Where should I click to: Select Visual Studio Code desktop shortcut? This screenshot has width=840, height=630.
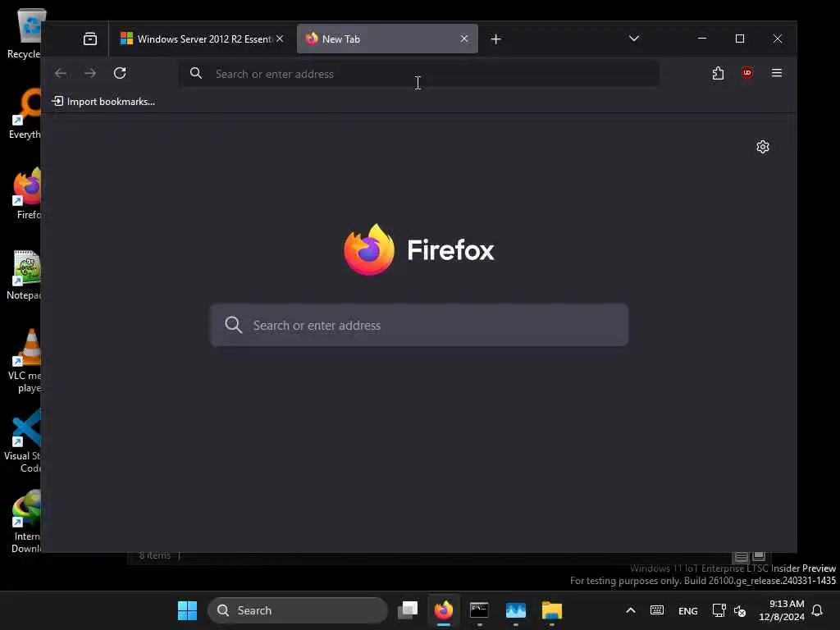[22, 441]
